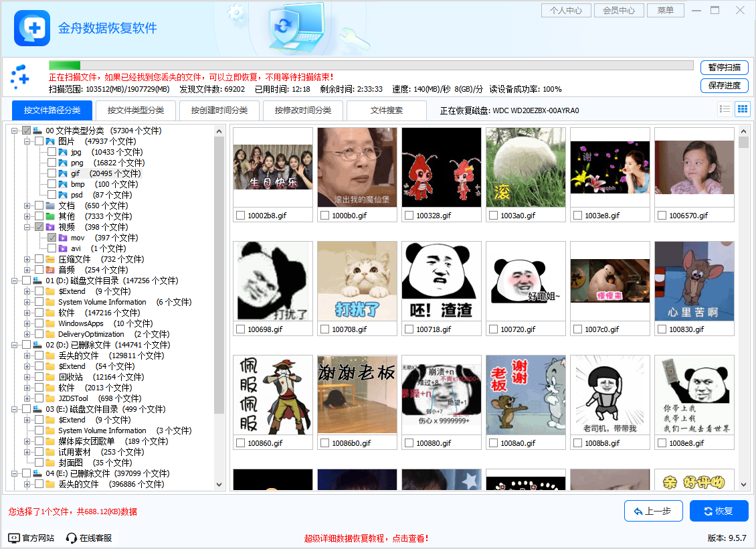Viewport: 756px width, 549px height.
Task: Switch to thumbnail grid view icon
Action: click(x=743, y=110)
